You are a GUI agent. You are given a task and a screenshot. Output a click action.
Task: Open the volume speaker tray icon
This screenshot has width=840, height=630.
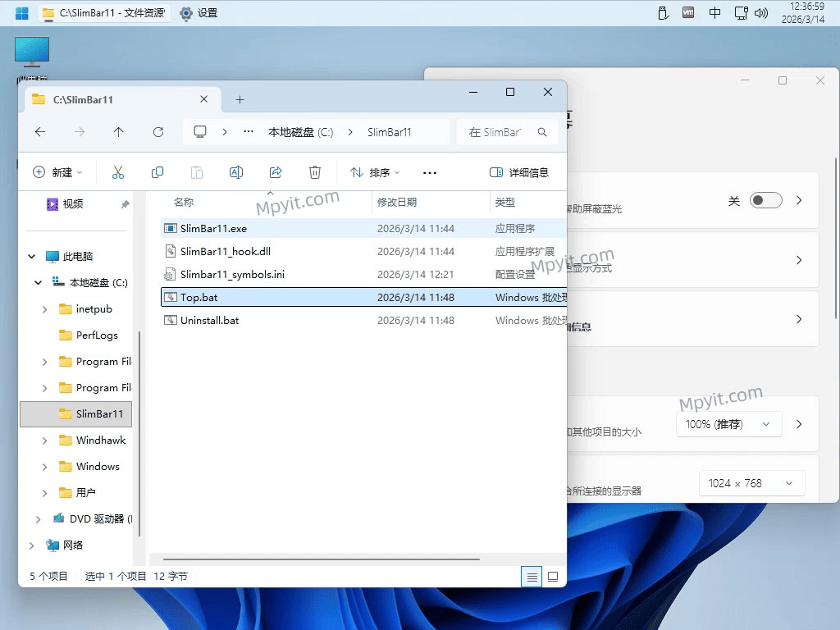tap(761, 13)
